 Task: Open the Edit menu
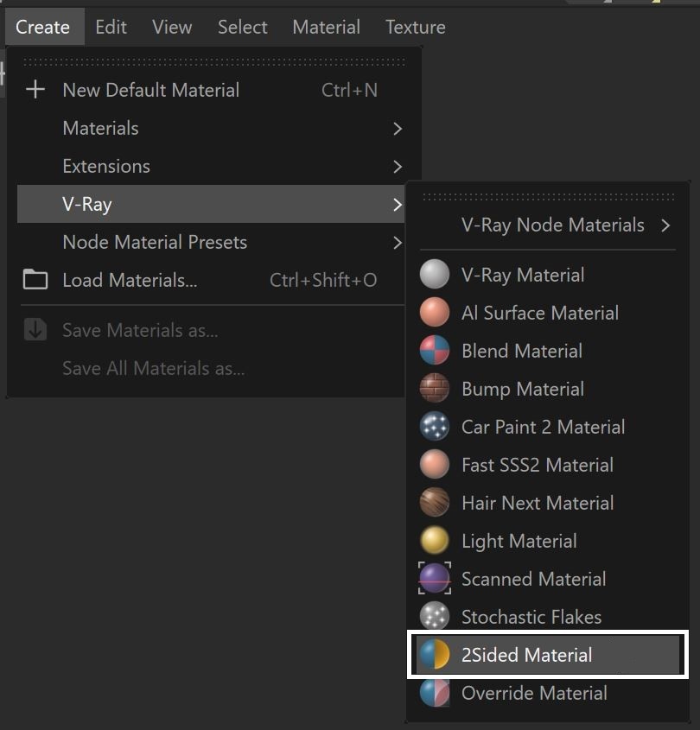point(111,27)
